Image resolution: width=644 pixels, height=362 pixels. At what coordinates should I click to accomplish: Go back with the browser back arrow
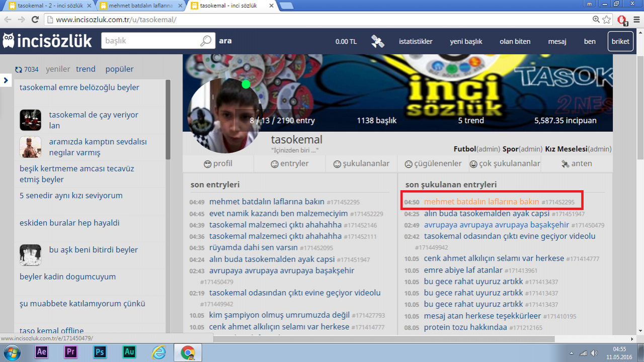(x=8, y=20)
